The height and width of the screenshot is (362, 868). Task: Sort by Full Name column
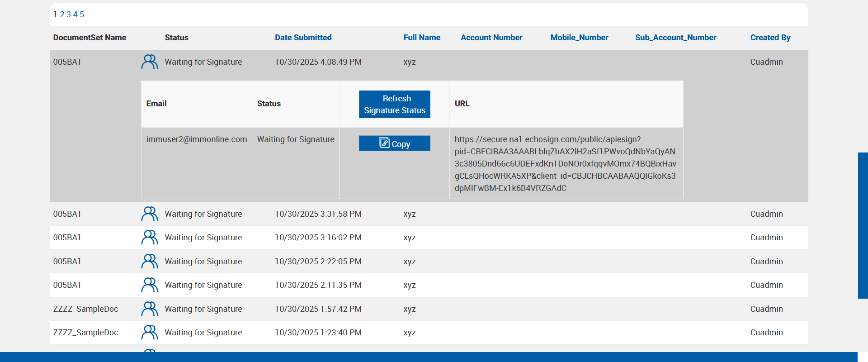[x=422, y=38]
